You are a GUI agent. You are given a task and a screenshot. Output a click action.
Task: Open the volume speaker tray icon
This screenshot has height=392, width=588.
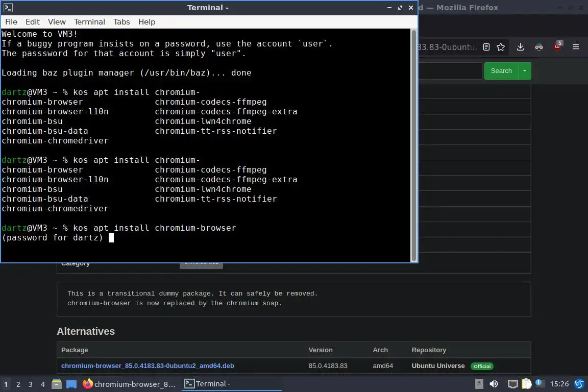click(x=494, y=384)
